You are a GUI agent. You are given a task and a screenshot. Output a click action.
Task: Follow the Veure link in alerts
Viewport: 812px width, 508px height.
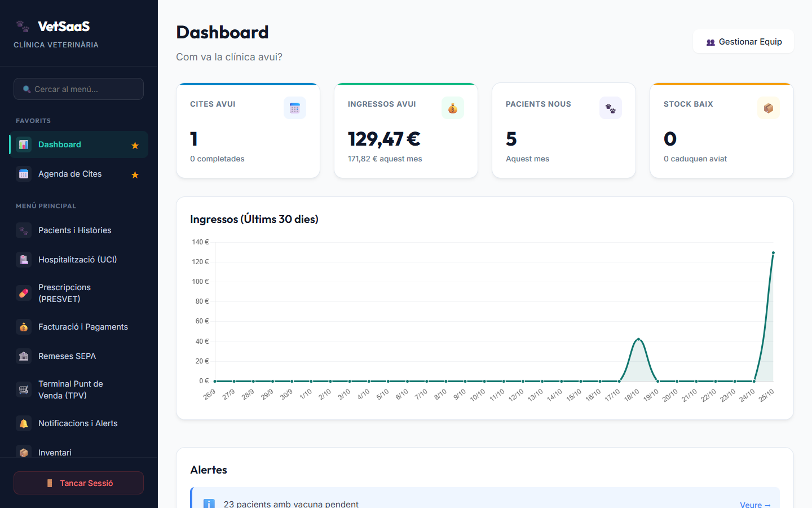[755, 505]
